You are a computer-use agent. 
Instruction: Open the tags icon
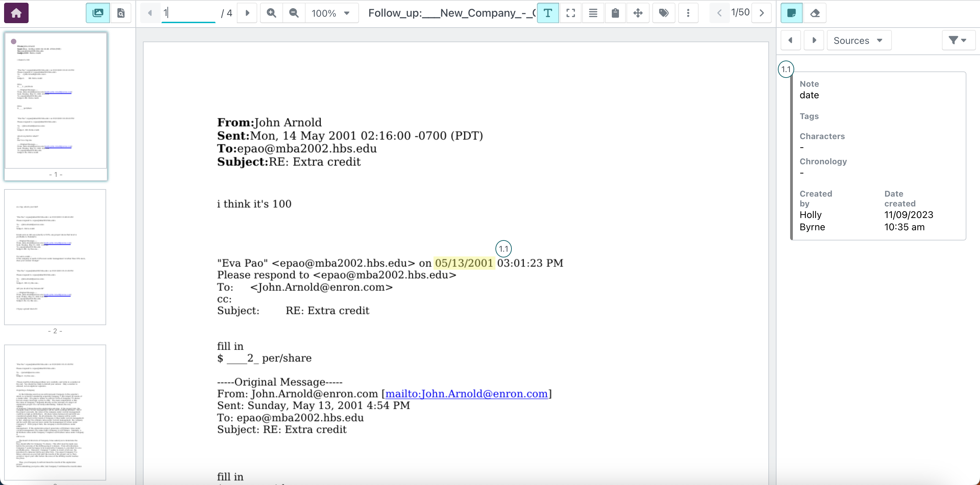coord(664,13)
